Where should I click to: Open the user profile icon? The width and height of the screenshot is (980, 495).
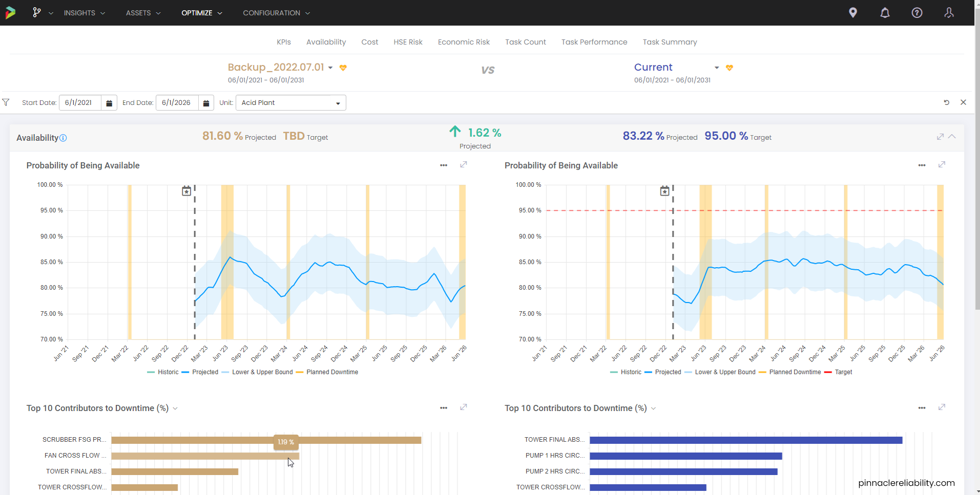tap(949, 13)
